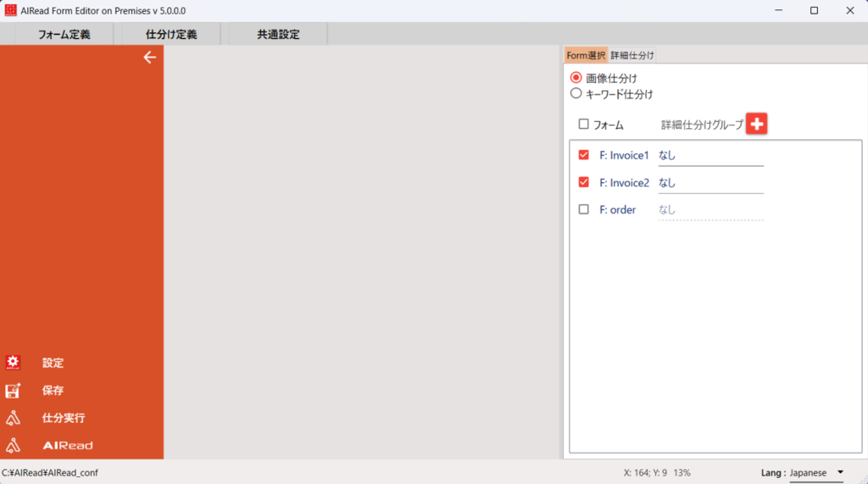Click the 13% zoom value in status bar
868x484 pixels.
pyautogui.click(x=682, y=473)
